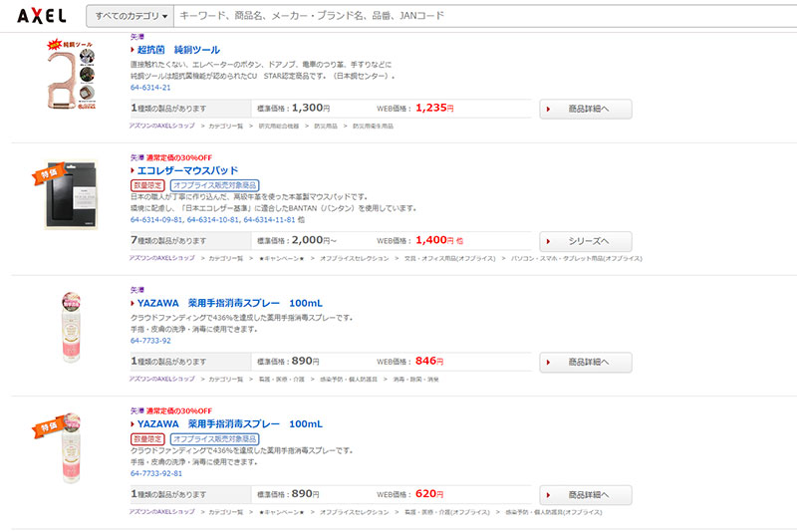Image resolution: width=797 pixels, height=532 pixels.
Task: Open 文具・オフィス用品(オフプライス) breadcrumb
Action: tap(449, 259)
